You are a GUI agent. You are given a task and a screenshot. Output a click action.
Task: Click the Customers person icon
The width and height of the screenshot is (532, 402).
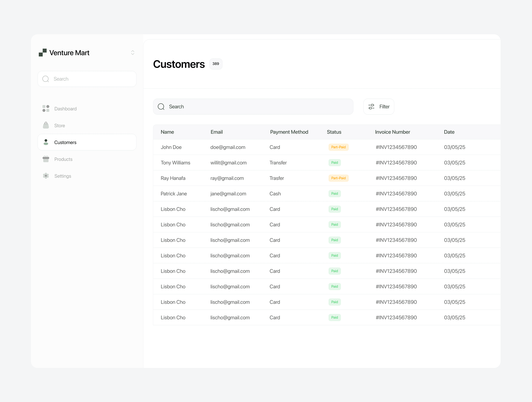(46, 142)
